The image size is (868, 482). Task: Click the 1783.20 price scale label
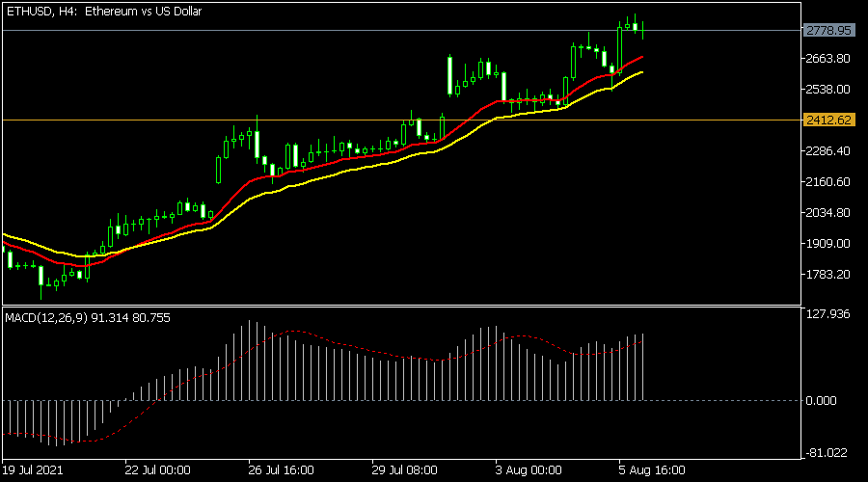click(828, 275)
